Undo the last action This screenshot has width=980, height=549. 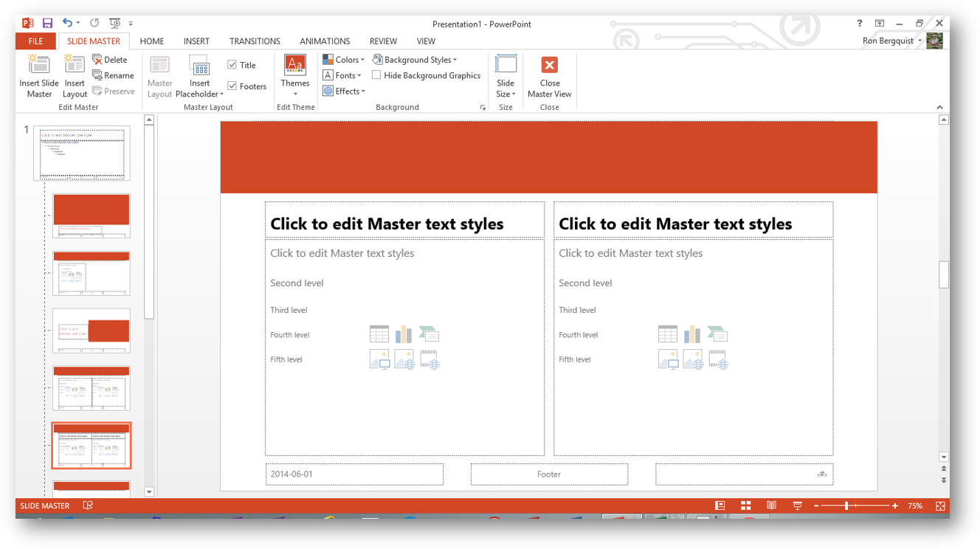tap(67, 24)
